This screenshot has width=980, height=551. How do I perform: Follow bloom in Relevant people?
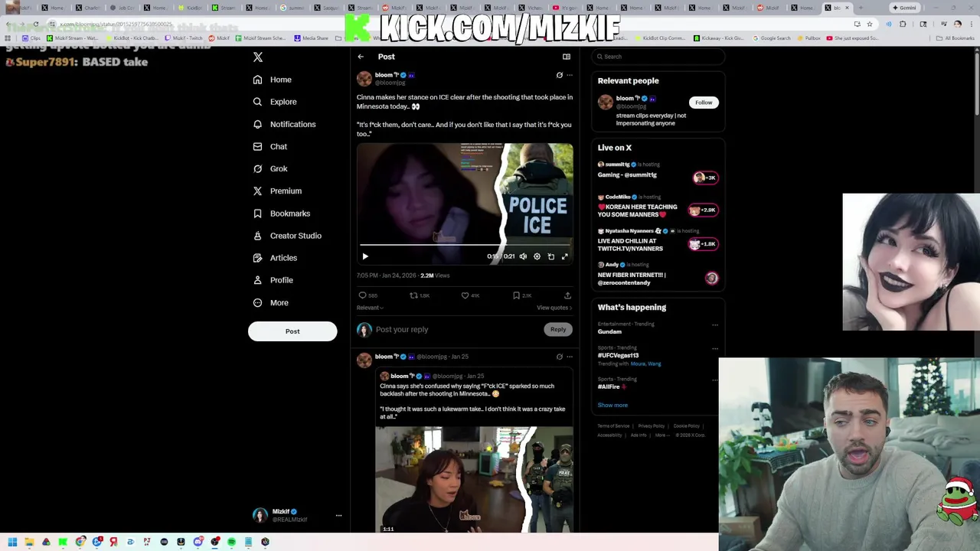(x=704, y=103)
